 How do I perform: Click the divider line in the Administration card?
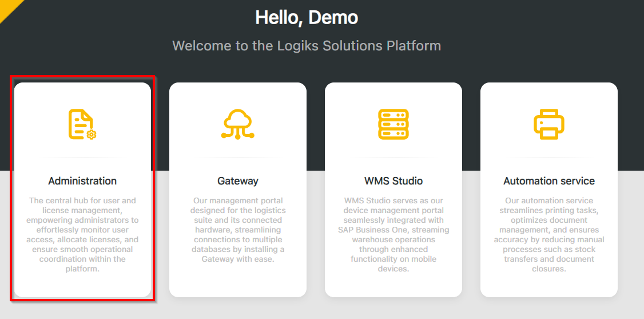click(82, 157)
